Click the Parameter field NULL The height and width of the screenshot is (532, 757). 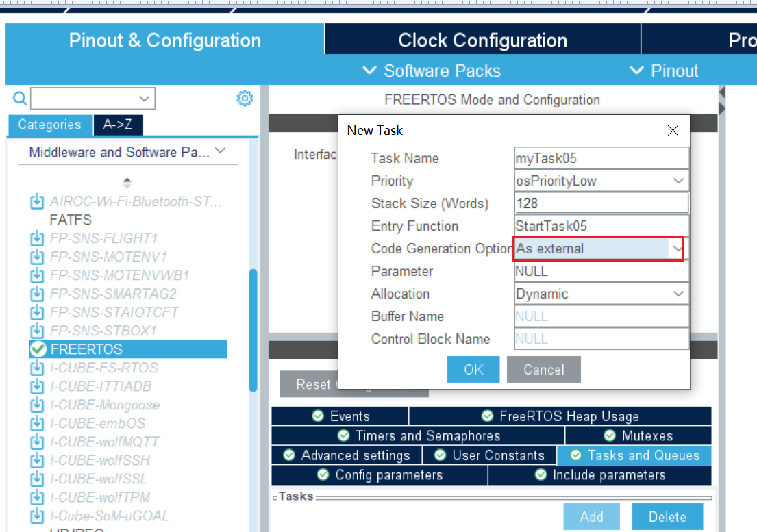click(601, 271)
